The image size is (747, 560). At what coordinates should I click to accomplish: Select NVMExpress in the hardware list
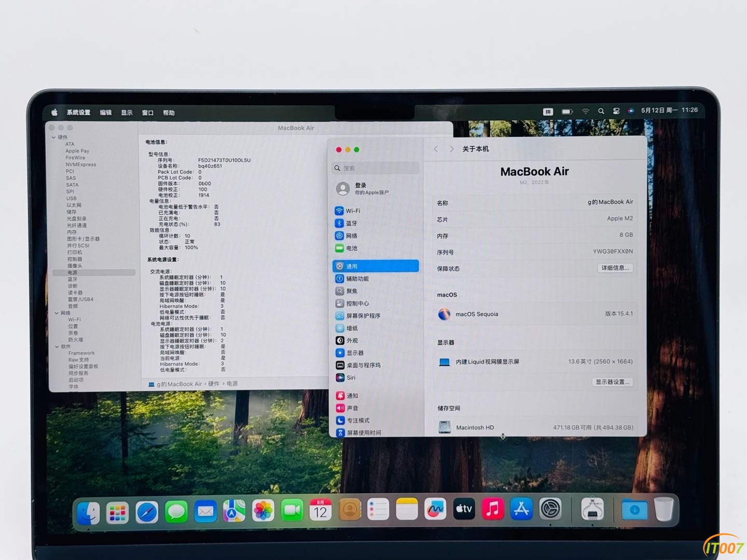(x=81, y=164)
